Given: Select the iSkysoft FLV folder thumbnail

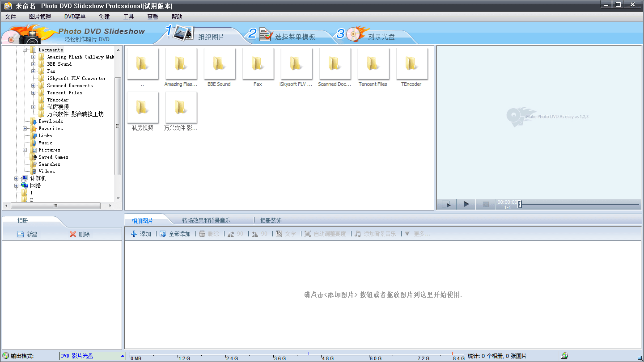Looking at the screenshot, I should [296, 63].
